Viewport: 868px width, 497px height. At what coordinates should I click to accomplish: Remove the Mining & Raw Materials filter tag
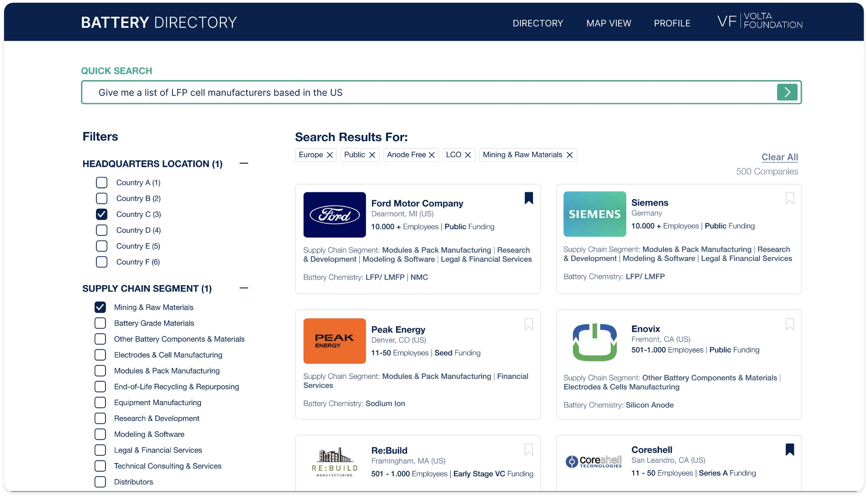point(570,155)
